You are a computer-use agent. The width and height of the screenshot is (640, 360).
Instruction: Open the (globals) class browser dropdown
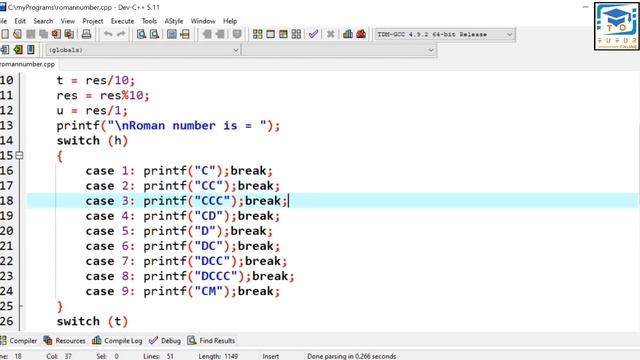pyautogui.click(x=143, y=50)
